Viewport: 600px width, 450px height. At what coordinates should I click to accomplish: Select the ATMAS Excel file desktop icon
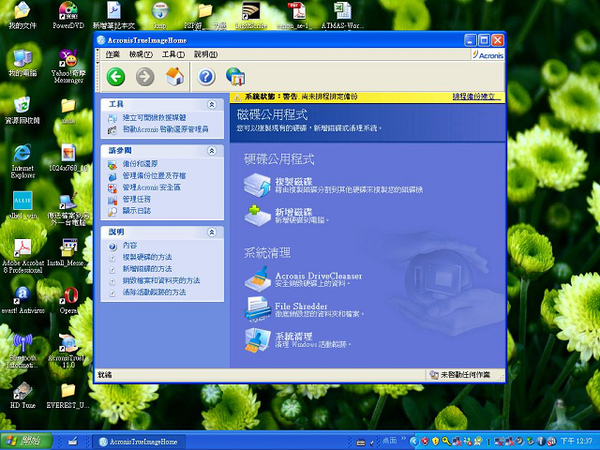click(342, 15)
